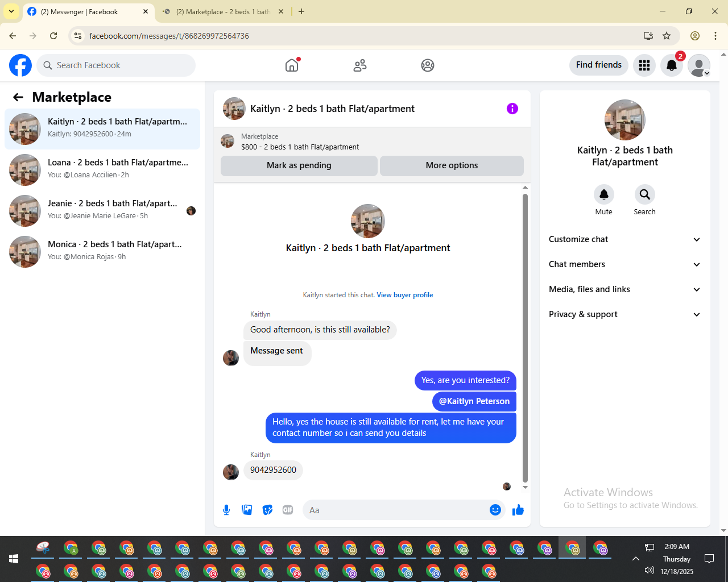728x582 pixels.
Task: Click Kaitlyn's avatar beside 9042952600
Action: click(x=231, y=472)
